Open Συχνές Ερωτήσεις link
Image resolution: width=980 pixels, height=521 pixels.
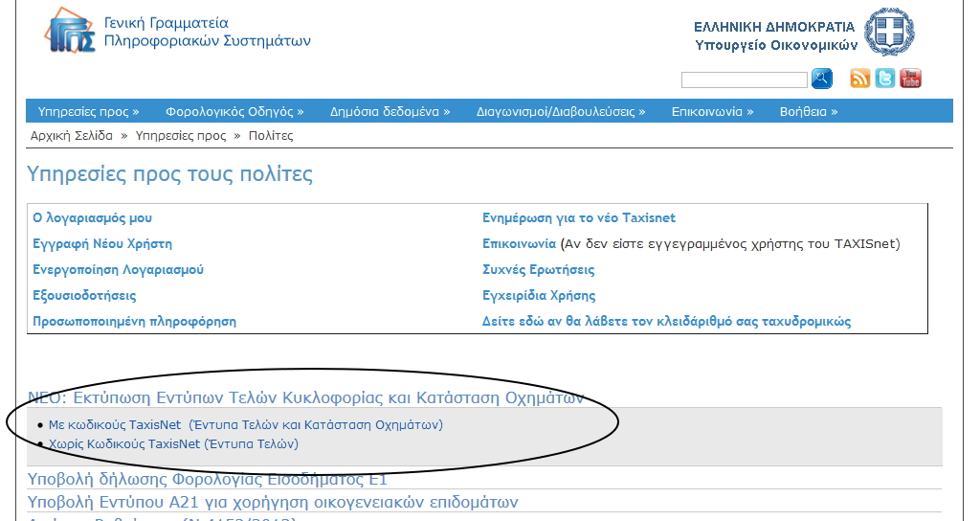538,270
